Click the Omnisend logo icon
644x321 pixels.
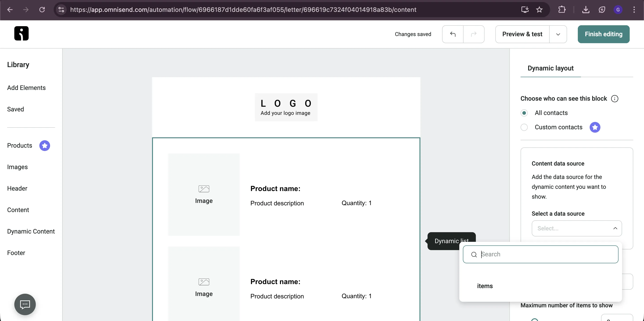click(x=21, y=33)
